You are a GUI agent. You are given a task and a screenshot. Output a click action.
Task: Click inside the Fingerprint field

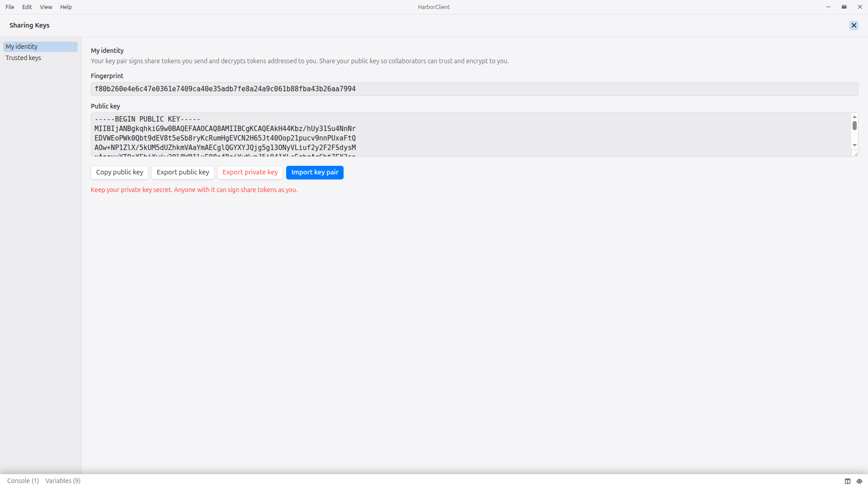click(x=474, y=89)
